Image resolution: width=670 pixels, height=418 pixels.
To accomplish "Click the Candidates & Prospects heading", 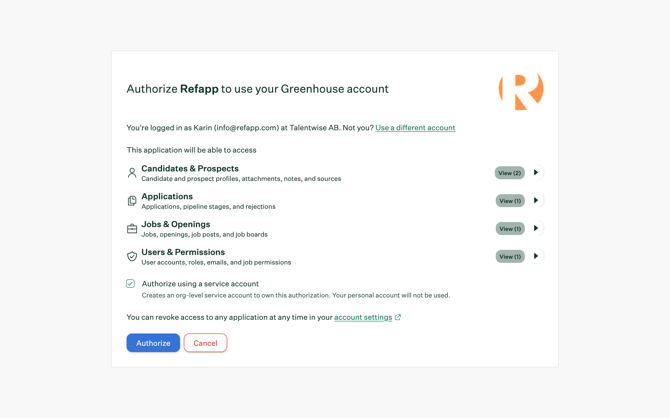I will [190, 168].
